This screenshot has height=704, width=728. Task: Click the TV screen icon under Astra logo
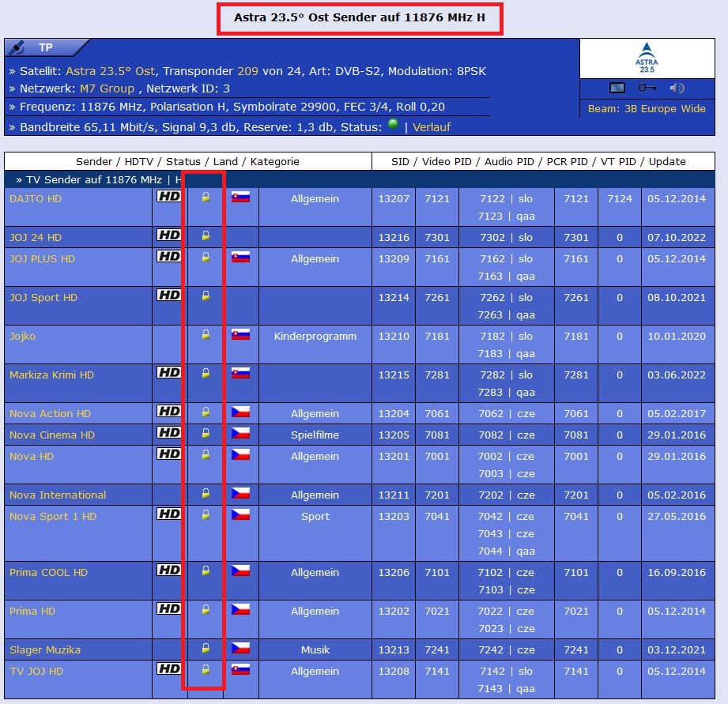click(x=617, y=88)
